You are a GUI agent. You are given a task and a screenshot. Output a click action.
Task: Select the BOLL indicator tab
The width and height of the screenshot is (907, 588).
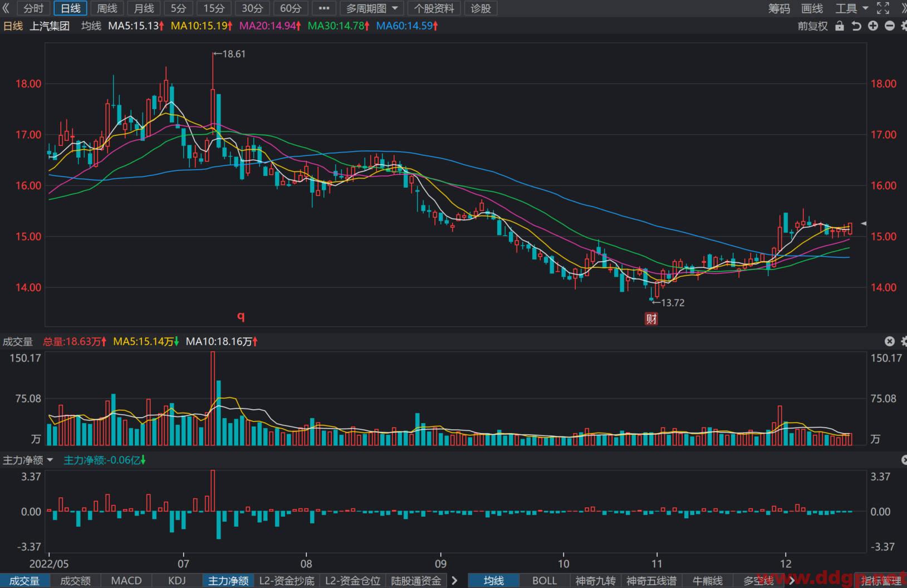pyautogui.click(x=544, y=581)
